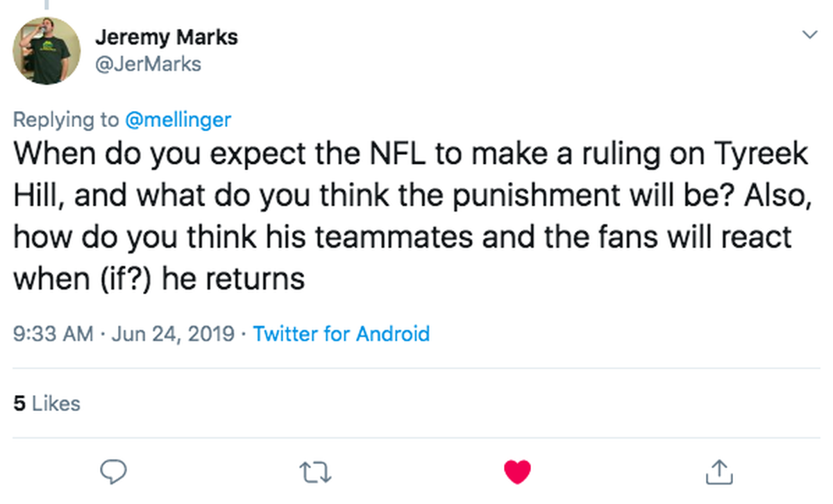The width and height of the screenshot is (833, 504).
Task: Open the Jeremy Marks display name
Action: click(165, 37)
